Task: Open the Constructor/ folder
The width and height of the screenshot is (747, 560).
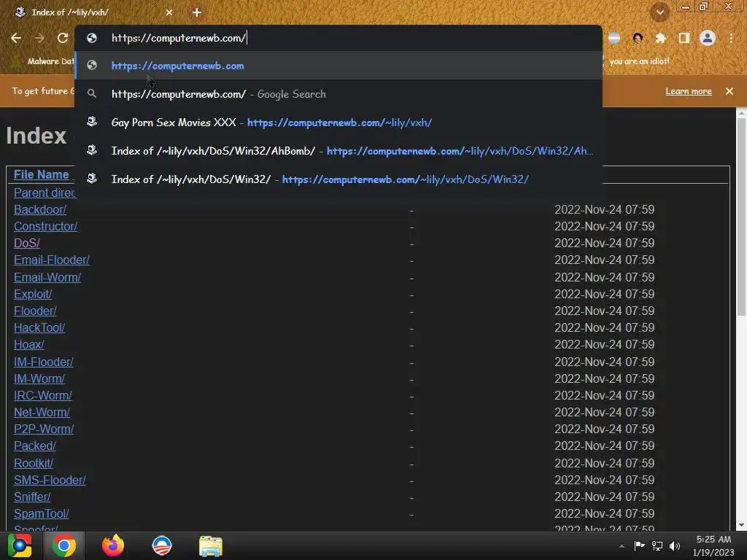Action: pos(45,226)
